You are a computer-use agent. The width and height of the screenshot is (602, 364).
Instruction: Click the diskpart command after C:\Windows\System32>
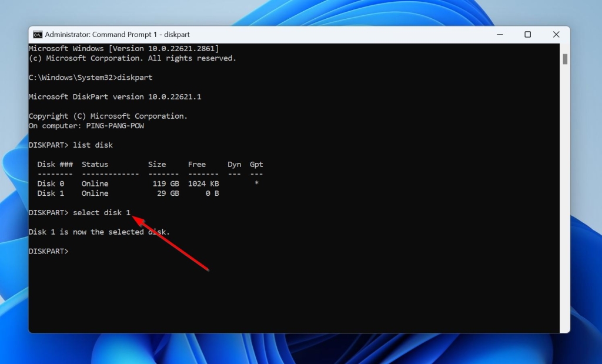pyautogui.click(x=135, y=78)
